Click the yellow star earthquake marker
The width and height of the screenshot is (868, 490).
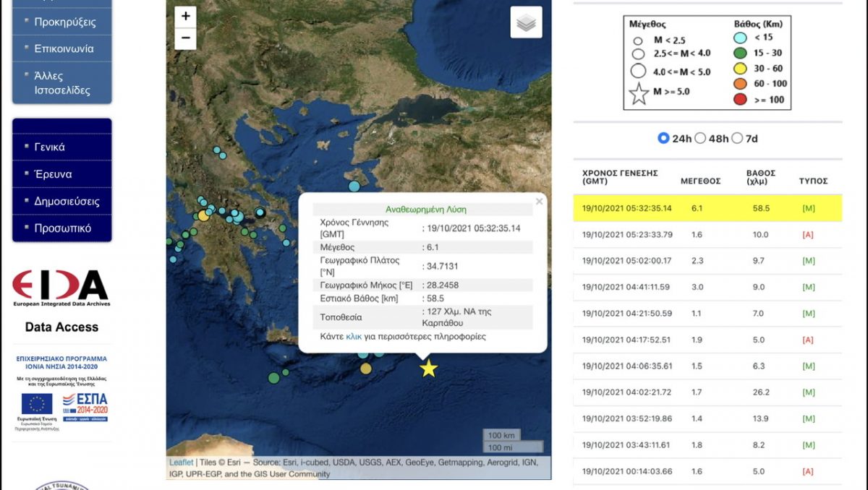[x=429, y=369]
